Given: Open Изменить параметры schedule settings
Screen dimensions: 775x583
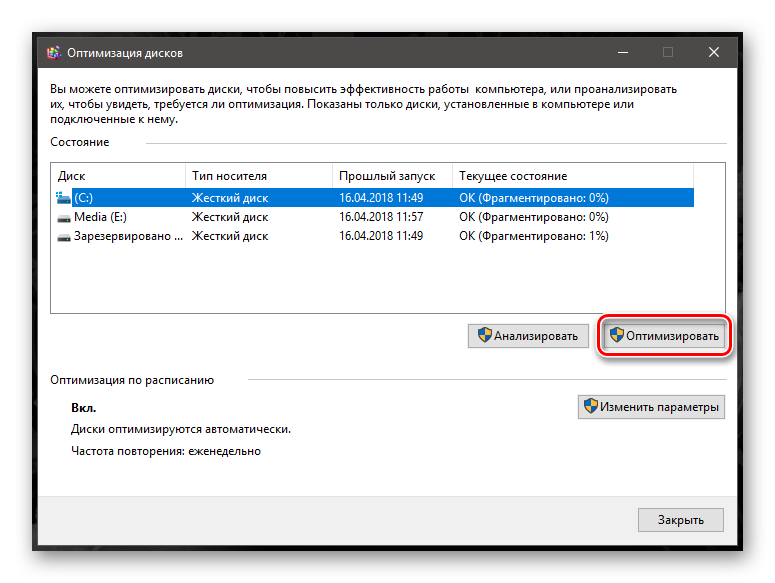Looking at the screenshot, I should coord(651,407).
